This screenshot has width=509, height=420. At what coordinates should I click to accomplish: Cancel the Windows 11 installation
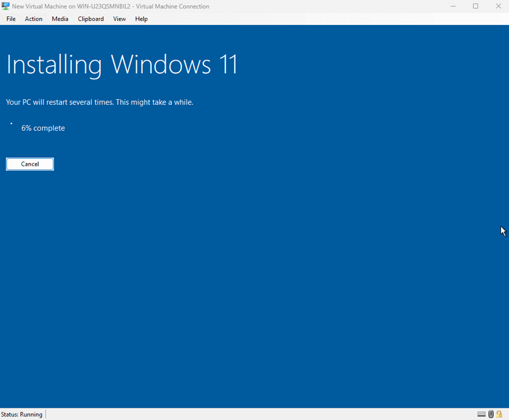click(x=30, y=164)
